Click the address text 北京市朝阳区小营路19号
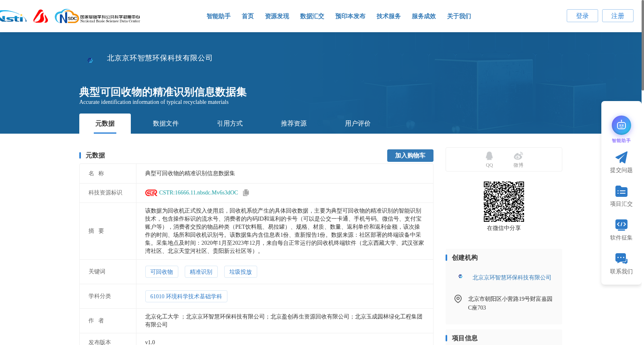The height and width of the screenshot is (345, 644). pos(510,303)
